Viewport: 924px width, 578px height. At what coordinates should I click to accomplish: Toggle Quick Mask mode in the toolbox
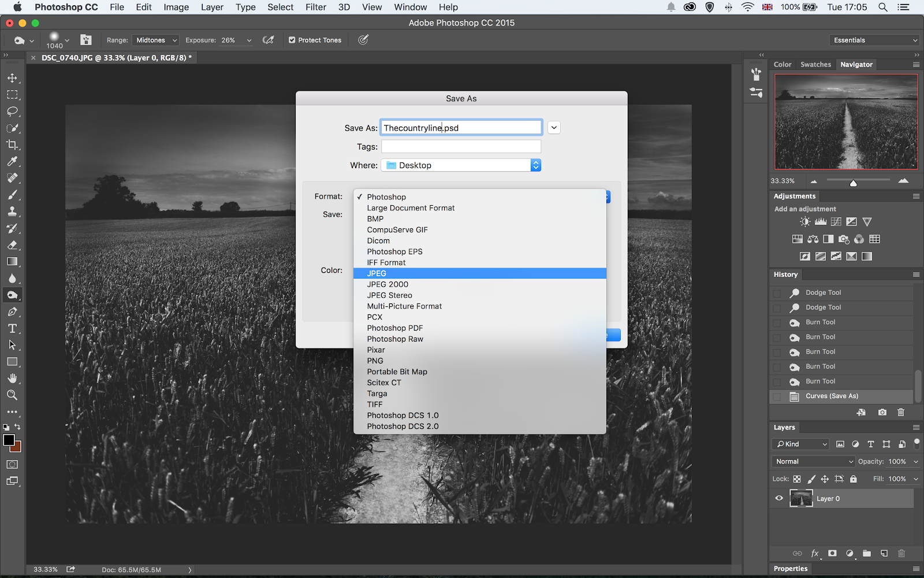click(12, 465)
